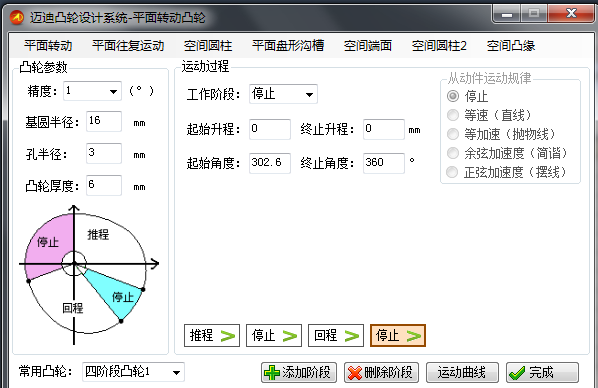Click the green checkmark icon on 完成
The image size is (598, 388).
coord(517,373)
